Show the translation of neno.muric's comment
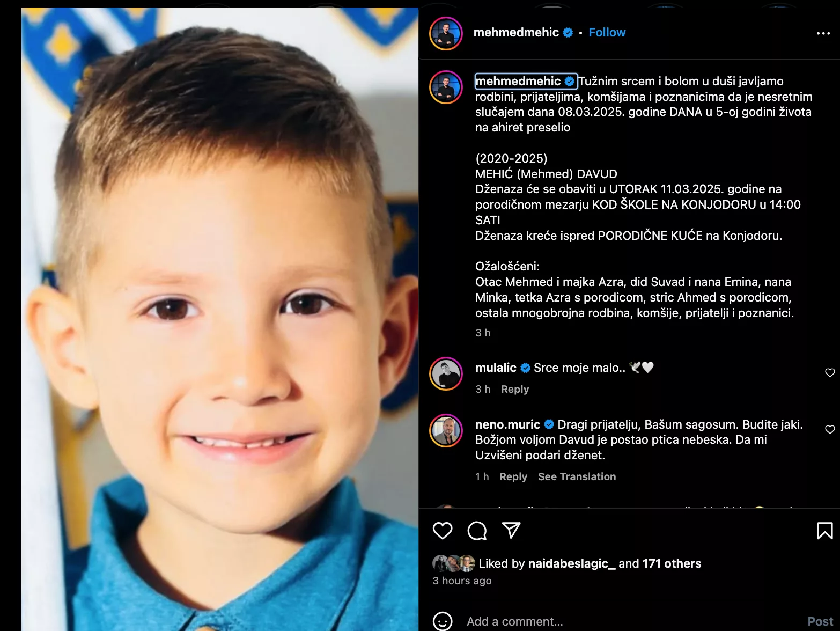840x631 pixels. [x=577, y=476]
